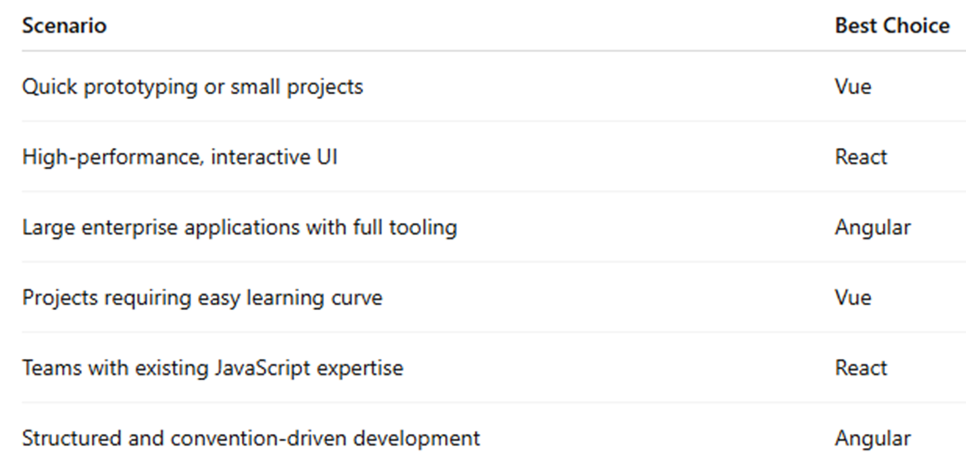
Task: Click the Scenario column header
Action: click(x=64, y=27)
